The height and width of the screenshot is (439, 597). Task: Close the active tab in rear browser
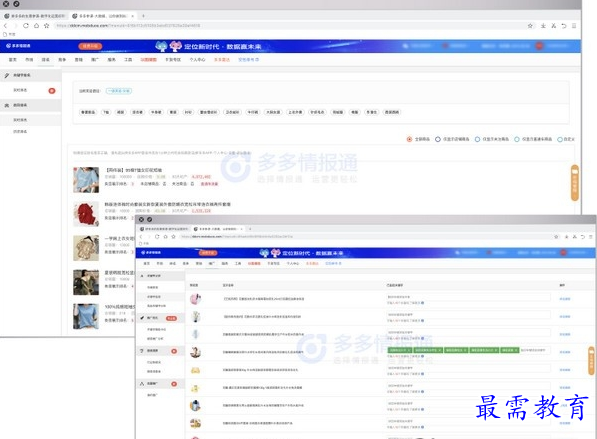coord(132,16)
